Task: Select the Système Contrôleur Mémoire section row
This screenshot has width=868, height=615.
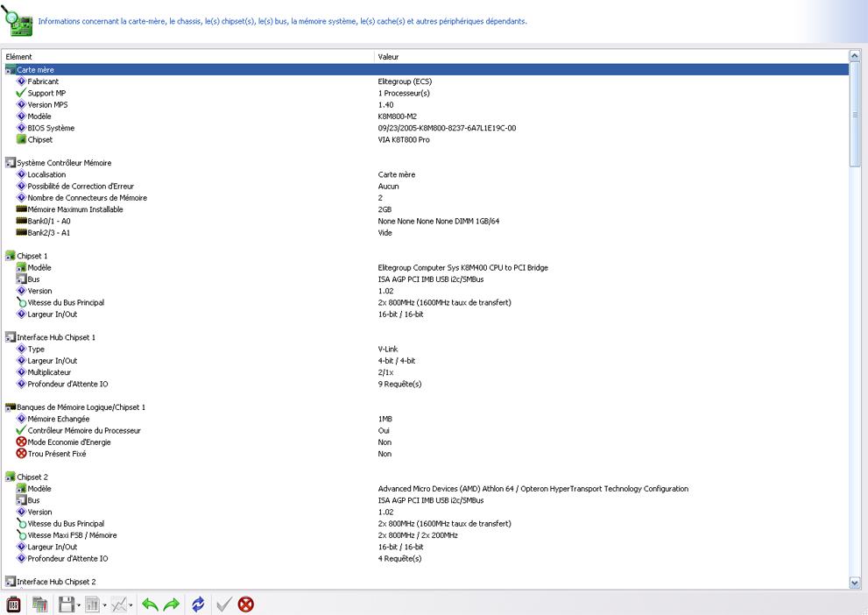Action: click(63, 163)
